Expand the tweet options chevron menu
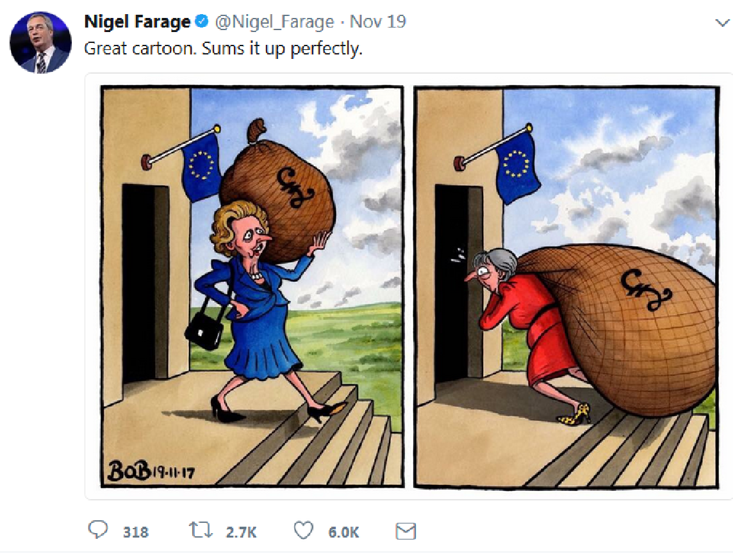 click(722, 22)
